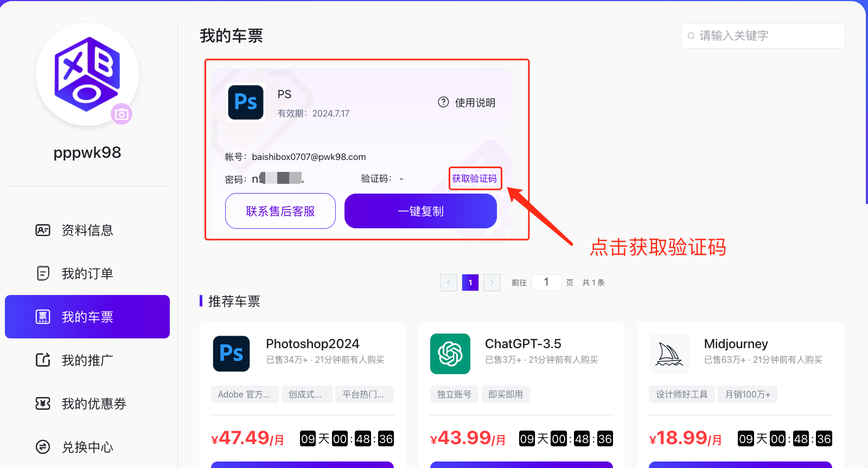Open the 资料信息 menu item
The width and height of the screenshot is (868, 468).
click(87, 230)
